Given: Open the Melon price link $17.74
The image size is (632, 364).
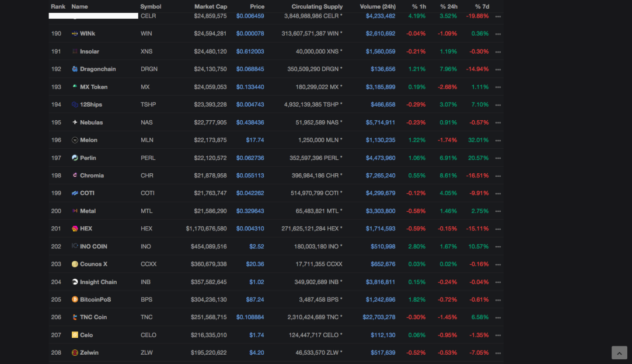Looking at the screenshot, I should pos(255,140).
